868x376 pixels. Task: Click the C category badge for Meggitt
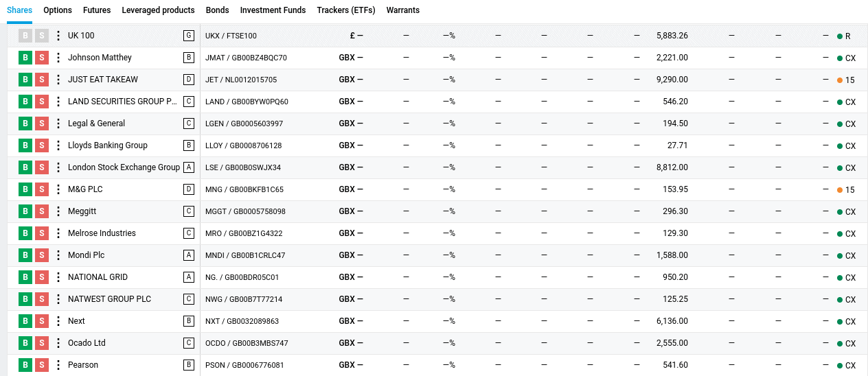pos(189,211)
